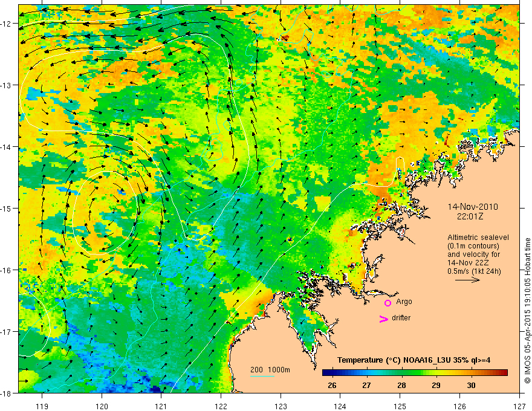Viewport: 532px width, 411px height.
Task: Click the IMOS copyright timestamp text
Action: tap(527, 311)
